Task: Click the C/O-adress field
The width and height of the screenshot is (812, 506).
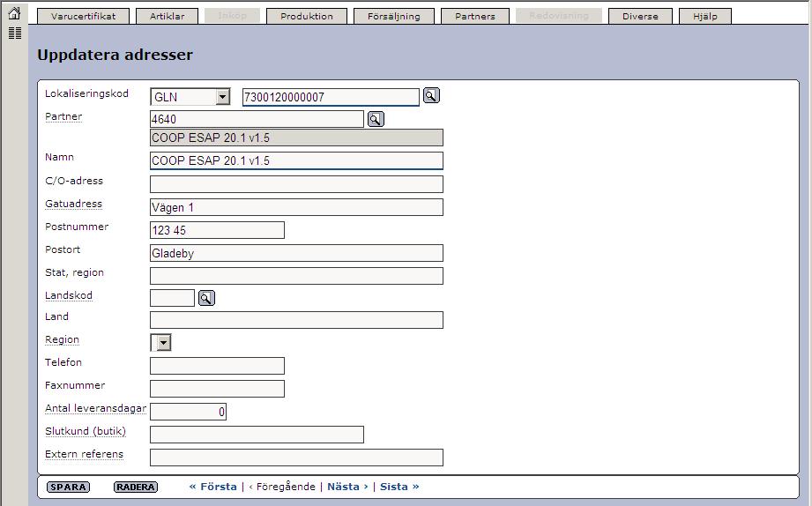Action: point(297,184)
